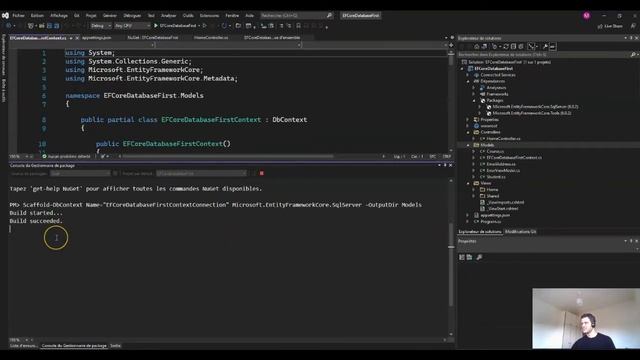The height and width of the screenshot is (360, 640).
Task: Click Show All Files icon in Solution Explorer
Action: click(x=521, y=47)
